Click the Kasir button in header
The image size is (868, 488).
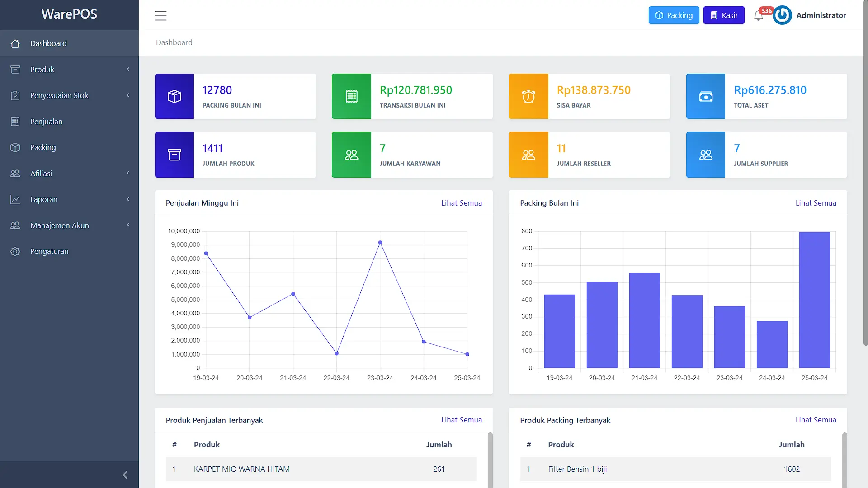[x=724, y=15]
